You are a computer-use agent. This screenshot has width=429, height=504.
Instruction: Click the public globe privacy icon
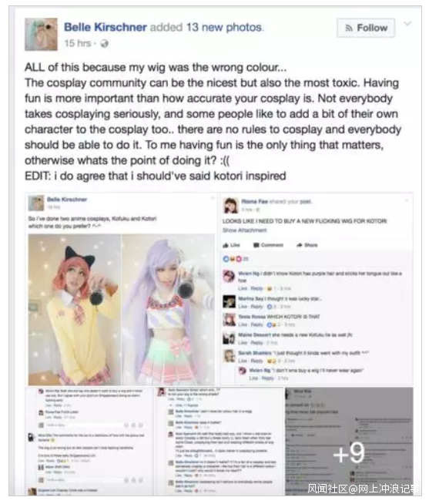coord(104,43)
